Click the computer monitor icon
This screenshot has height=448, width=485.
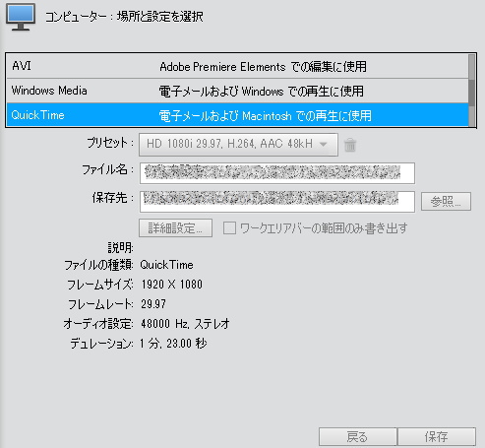(21, 17)
